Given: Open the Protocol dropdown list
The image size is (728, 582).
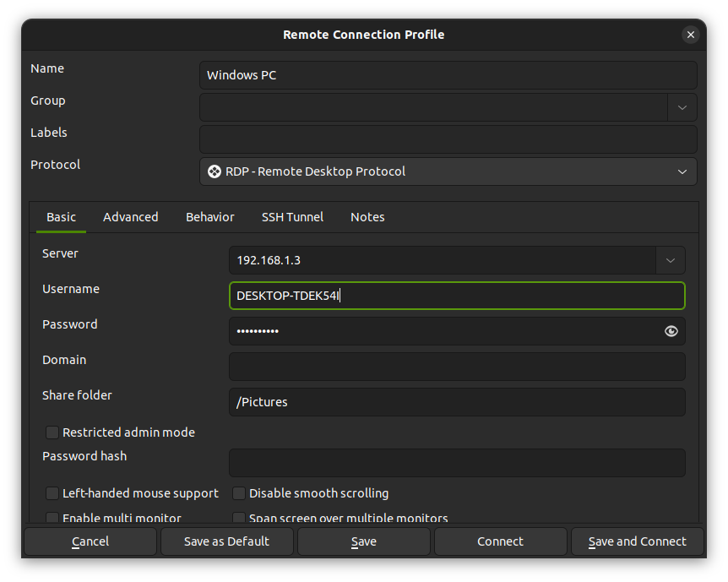Looking at the screenshot, I should click(x=682, y=171).
